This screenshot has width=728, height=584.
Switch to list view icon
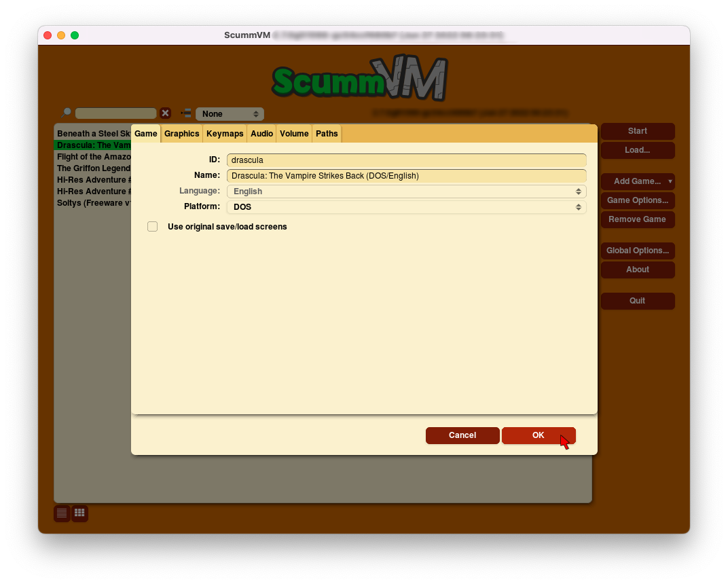coord(62,513)
